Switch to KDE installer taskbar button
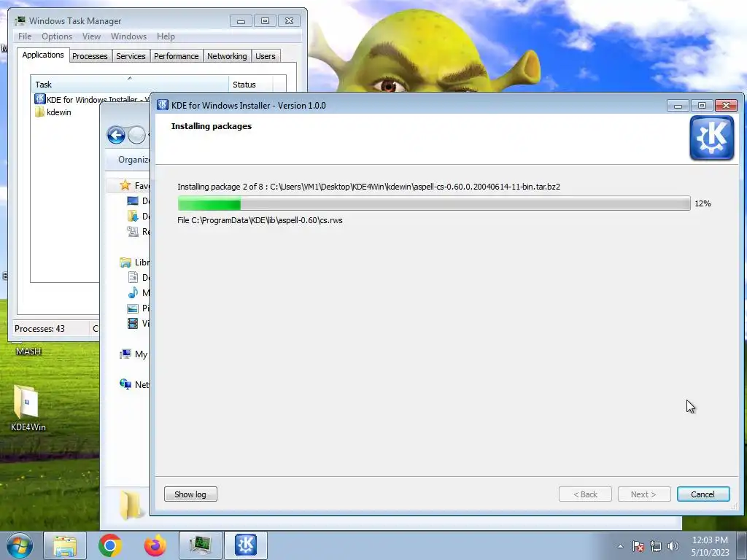 (246, 545)
